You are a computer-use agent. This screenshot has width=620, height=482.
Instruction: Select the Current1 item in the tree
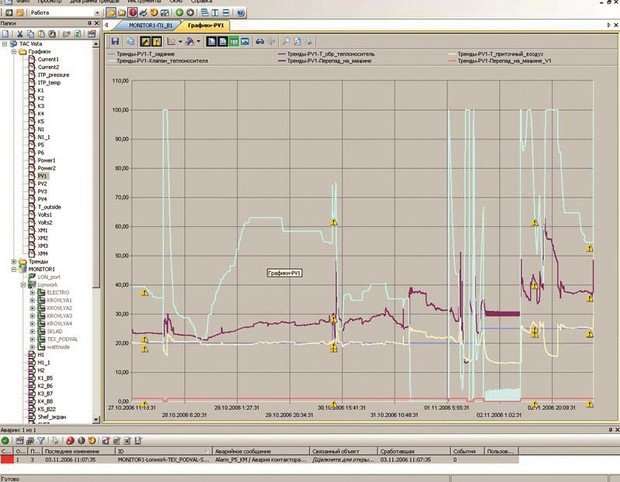[x=48, y=59]
